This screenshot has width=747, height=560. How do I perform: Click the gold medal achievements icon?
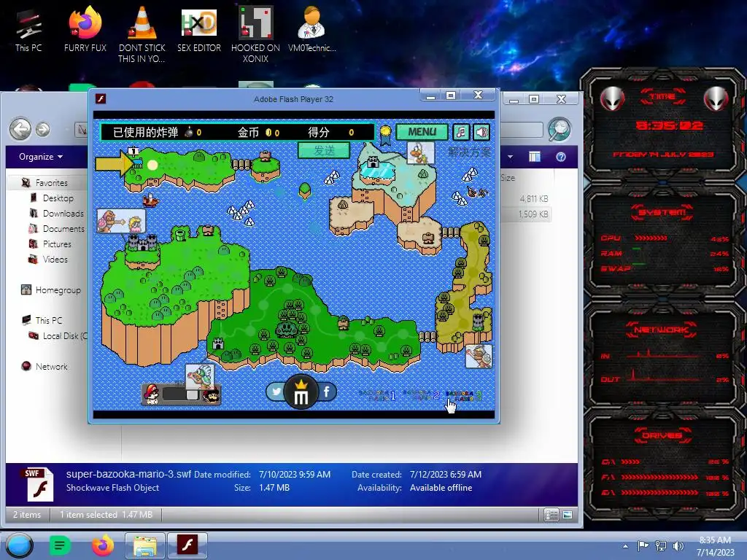pos(385,134)
